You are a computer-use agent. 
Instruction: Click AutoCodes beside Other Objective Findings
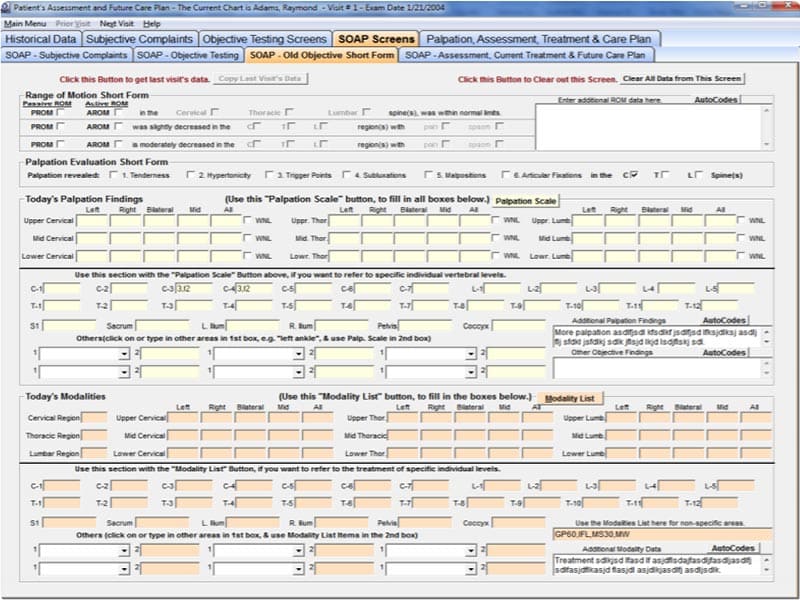point(724,353)
